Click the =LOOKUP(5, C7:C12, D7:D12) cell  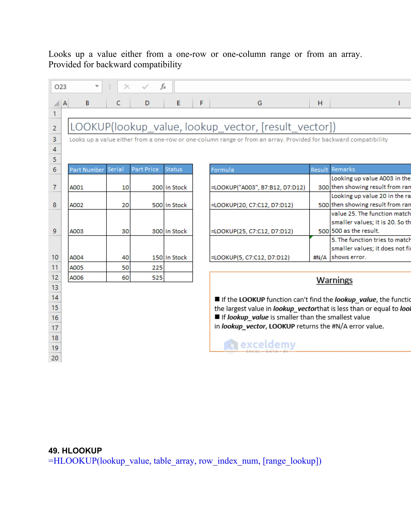[x=259, y=249]
